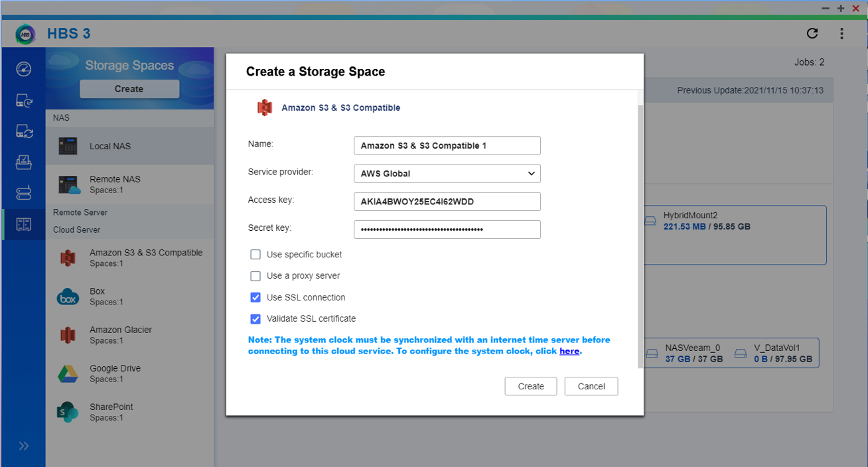The width and height of the screenshot is (868, 467).
Task: Click the dialog's vertical scrollbar
Action: pos(640,232)
